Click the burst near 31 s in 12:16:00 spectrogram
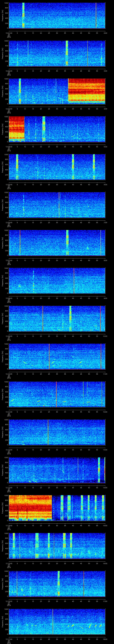Image resolution: width=114 pixels, height=644 pixels. (59, 584)
